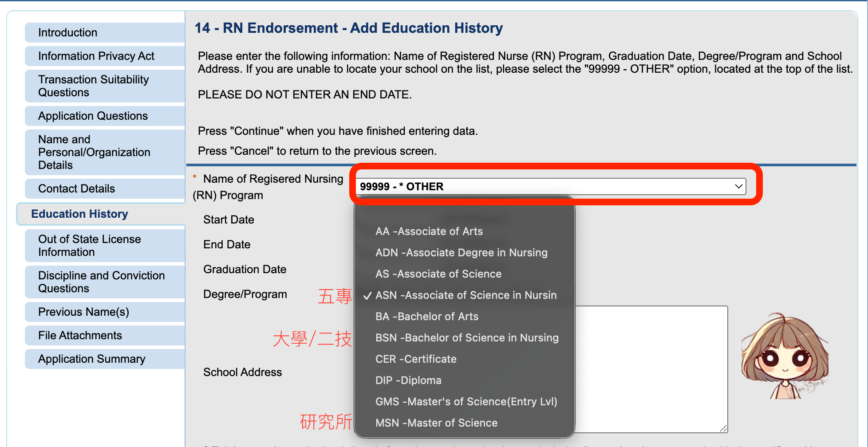Go to Contact Details section
This screenshot has width=868, height=447.
[105, 188]
